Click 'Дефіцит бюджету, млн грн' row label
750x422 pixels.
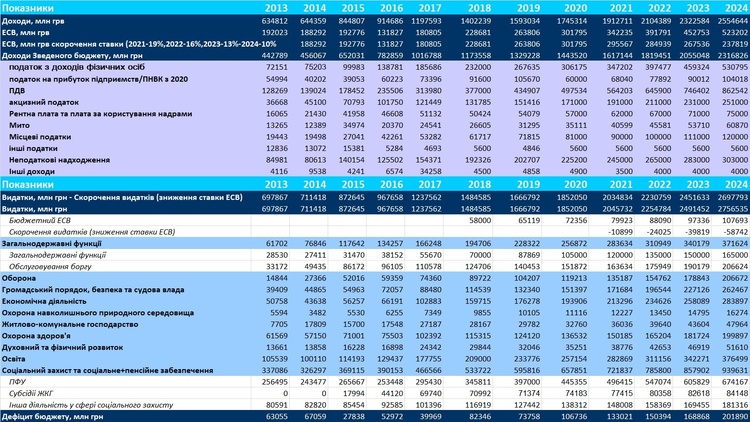pyautogui.click(x=52, y=417)
